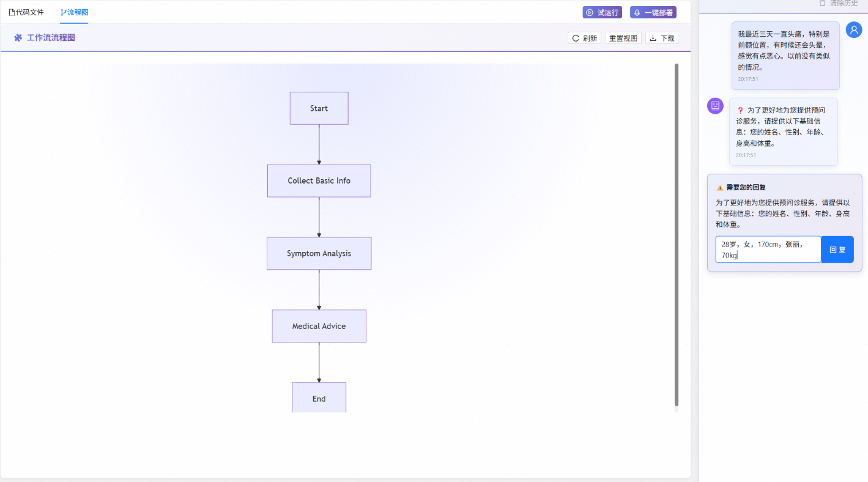The image size is (868, 482).
Task: Refresh the flowchart with 刷新
Action: coord(584,38)
